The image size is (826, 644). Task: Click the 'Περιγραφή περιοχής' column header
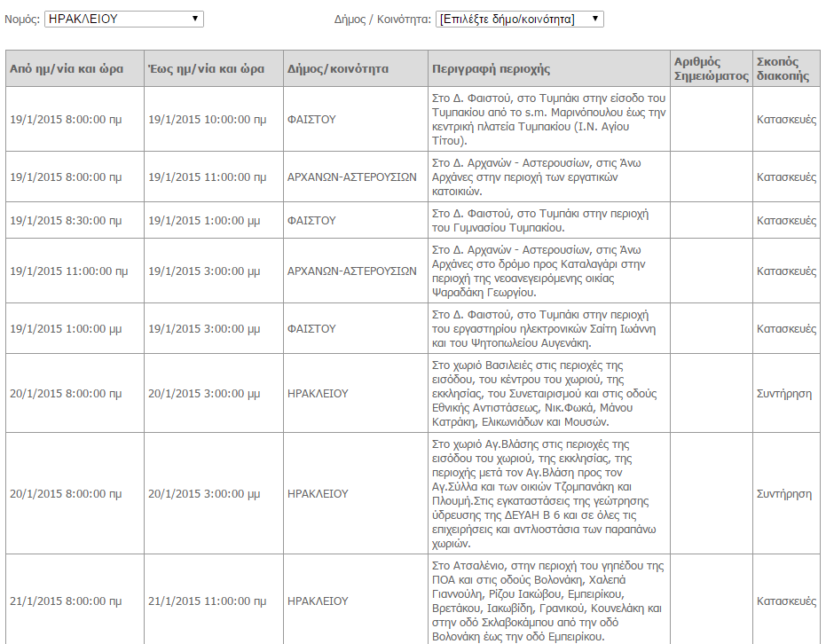point(491,69)
